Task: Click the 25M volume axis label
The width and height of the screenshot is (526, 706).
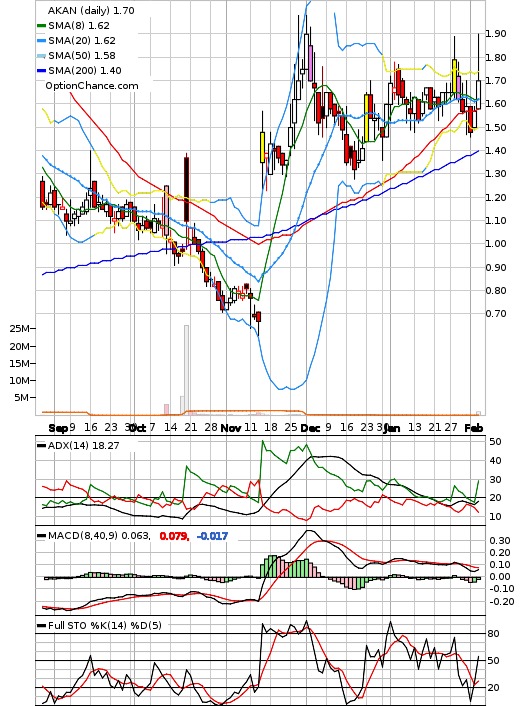Action: click(19, 329)
